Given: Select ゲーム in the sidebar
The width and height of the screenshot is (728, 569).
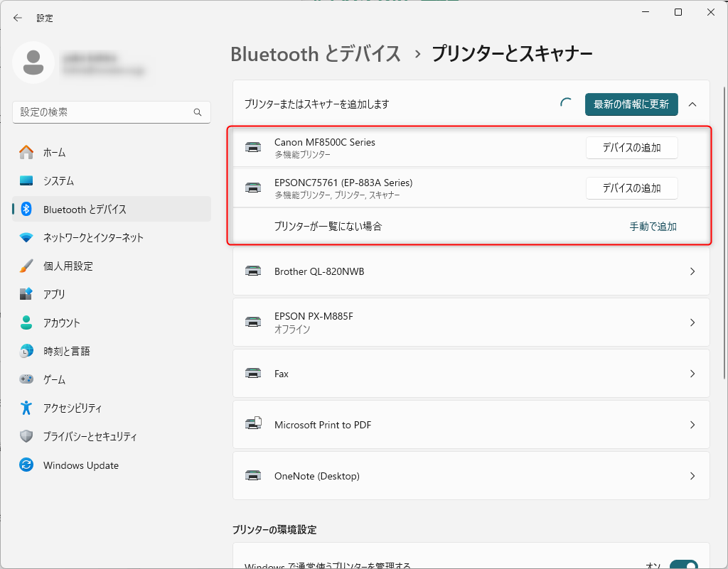Looking at the screenshot, I should click(112, 379).
